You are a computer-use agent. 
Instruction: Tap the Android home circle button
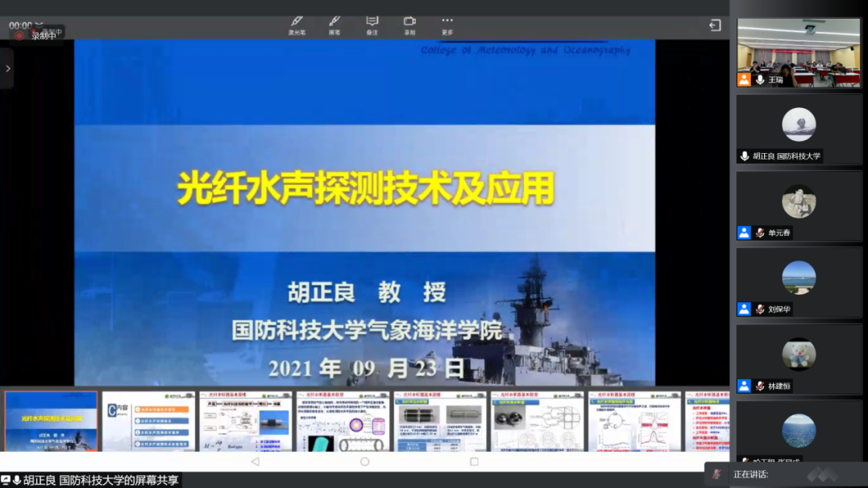pos(364,462)
